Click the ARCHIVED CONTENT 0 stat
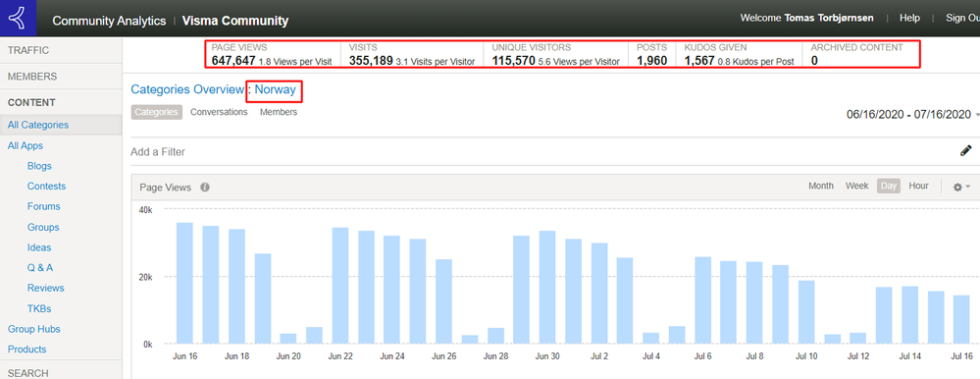This screenshot has width=980, height=379. point(856,54)
